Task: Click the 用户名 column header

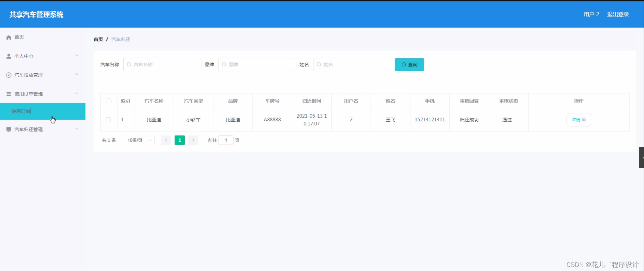Action: coord(351,101)
